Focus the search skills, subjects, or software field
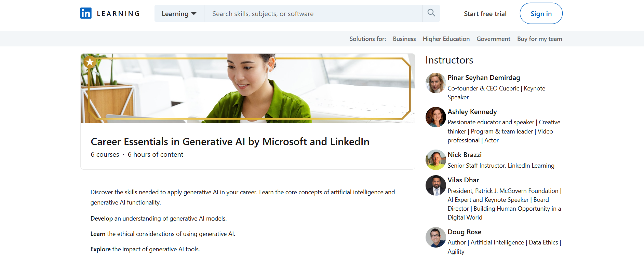This screenshot has height=267, width=644. tap(313, 13)
